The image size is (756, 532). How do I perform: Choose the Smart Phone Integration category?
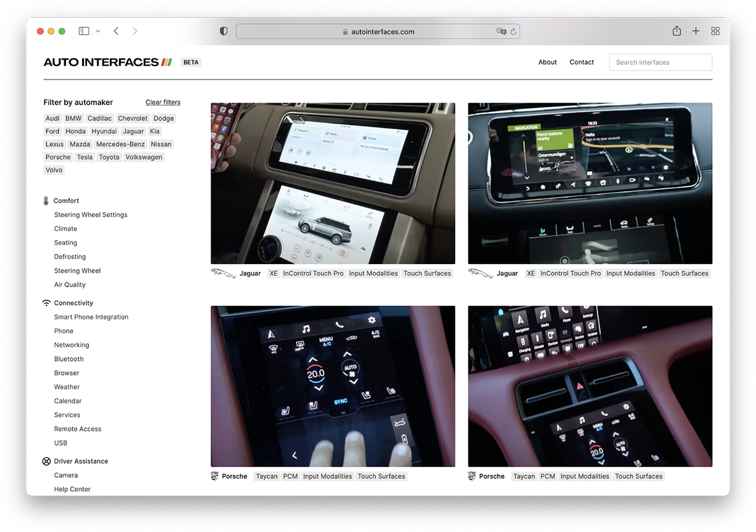coord(91,317)
